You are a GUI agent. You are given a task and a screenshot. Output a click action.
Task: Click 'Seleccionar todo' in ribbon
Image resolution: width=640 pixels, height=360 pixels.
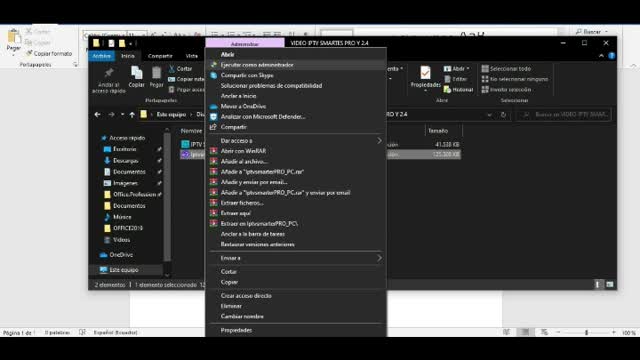[506, 69]
